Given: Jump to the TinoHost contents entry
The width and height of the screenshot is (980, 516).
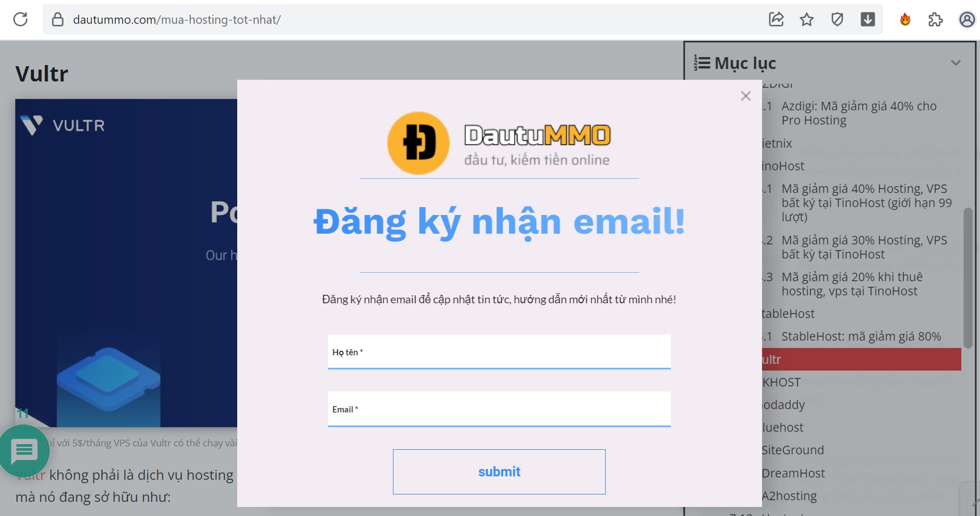Looking at the screenshot, I should click(783, 166).
